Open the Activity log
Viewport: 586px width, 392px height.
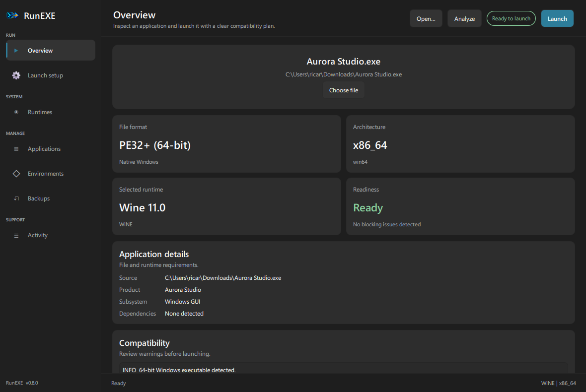(51, 235)
